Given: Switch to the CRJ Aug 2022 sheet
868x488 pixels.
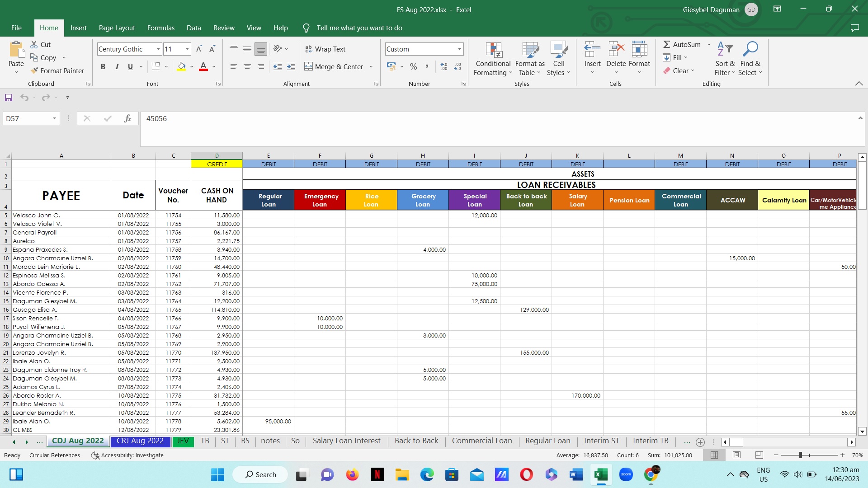Looking at the screenshot, I should coord(140,441).
